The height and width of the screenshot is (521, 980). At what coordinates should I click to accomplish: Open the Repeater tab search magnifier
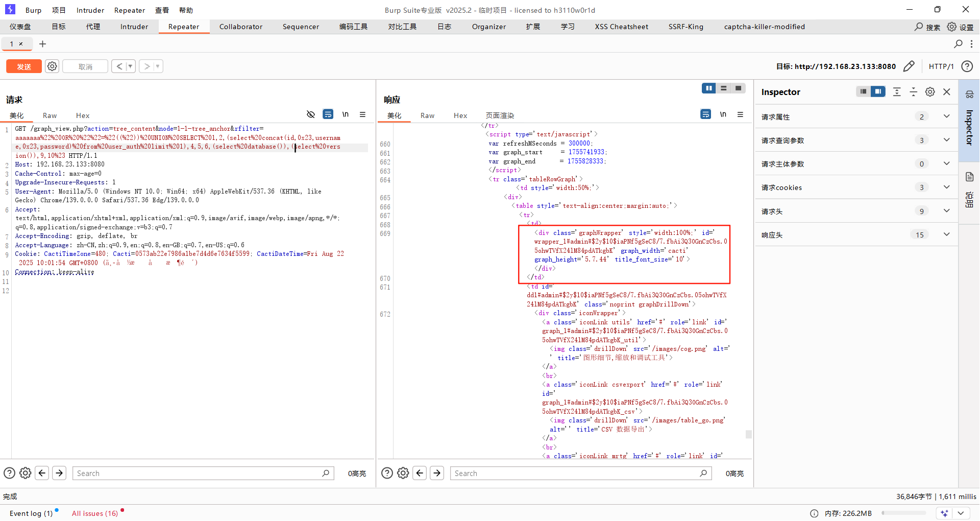[x=958, y=44]
